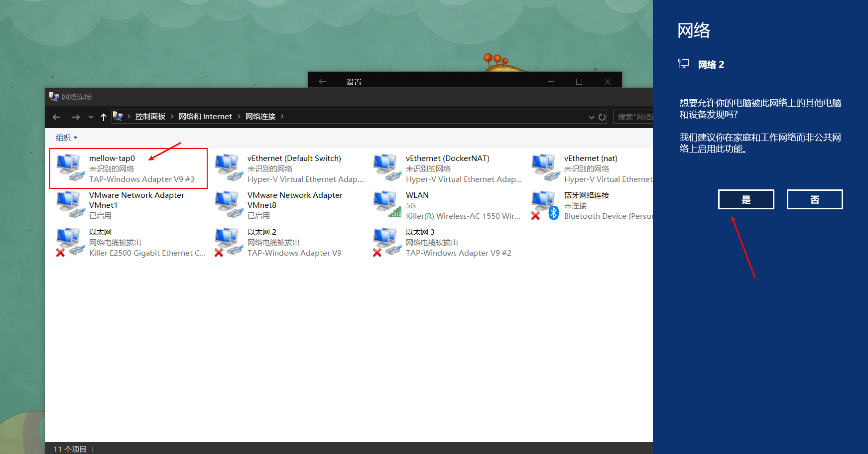Image resolution: width=868 pixels, height=454 pixels.
Task: Select the 以太网 Killer E2500 adapter icon
Action: point(70,242)
